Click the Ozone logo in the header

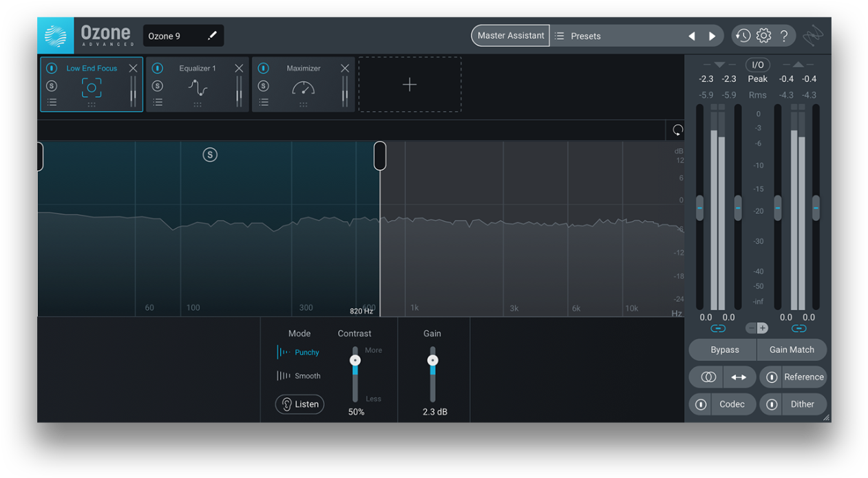56,36
